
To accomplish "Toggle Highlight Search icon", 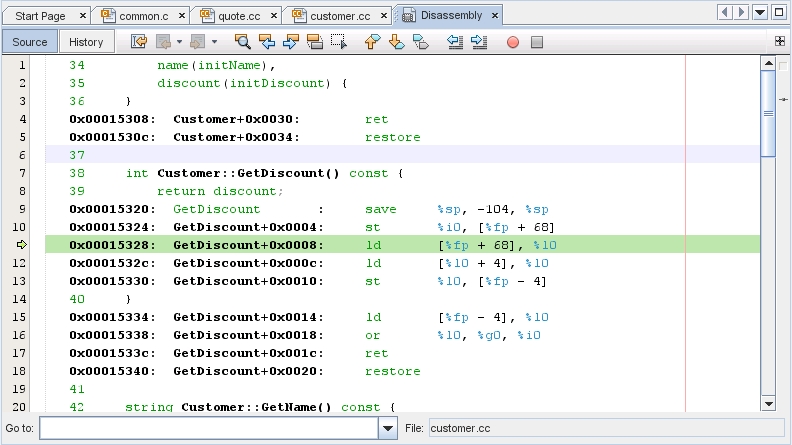I will coord(315,42).
